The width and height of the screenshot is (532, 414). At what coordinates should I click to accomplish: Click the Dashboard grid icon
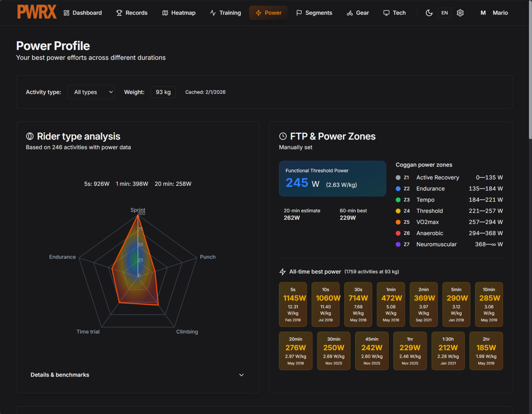[x=66, y=13]
